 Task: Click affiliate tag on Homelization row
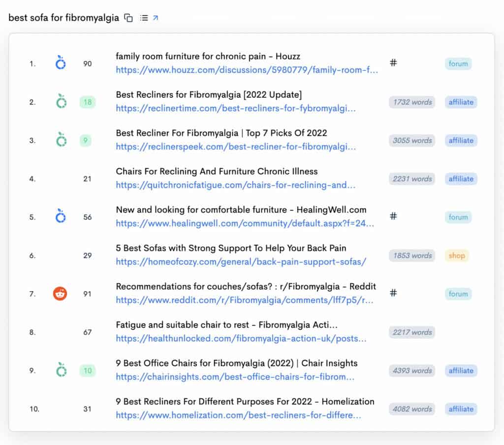[x=461, y=409]
